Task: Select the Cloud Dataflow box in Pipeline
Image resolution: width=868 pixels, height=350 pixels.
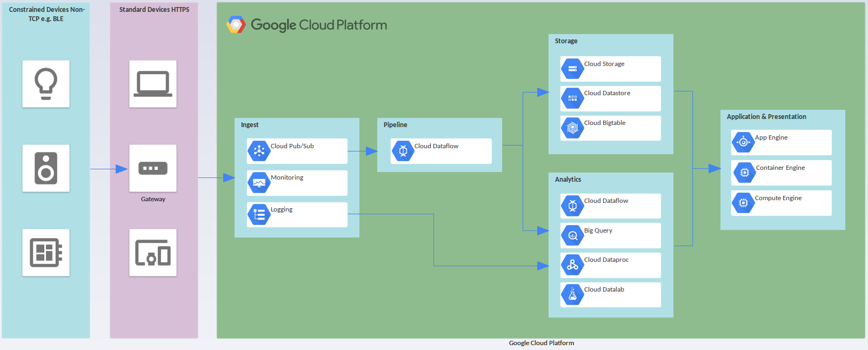Action: tap(441, 151)
